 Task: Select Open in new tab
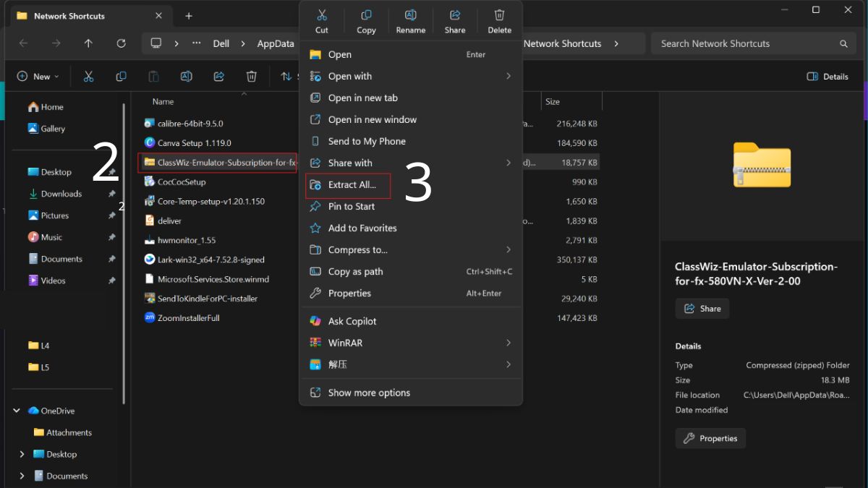[411, 98]
